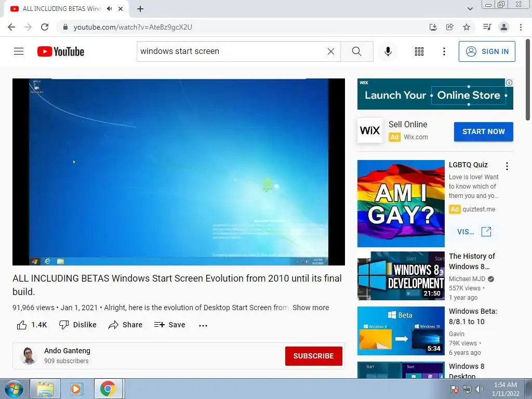Image resolution: width=532 pixels, height=399 pixels.
Task: Start voice search with microphone icon
Action: pyautogui.click(x=388, y=51)
